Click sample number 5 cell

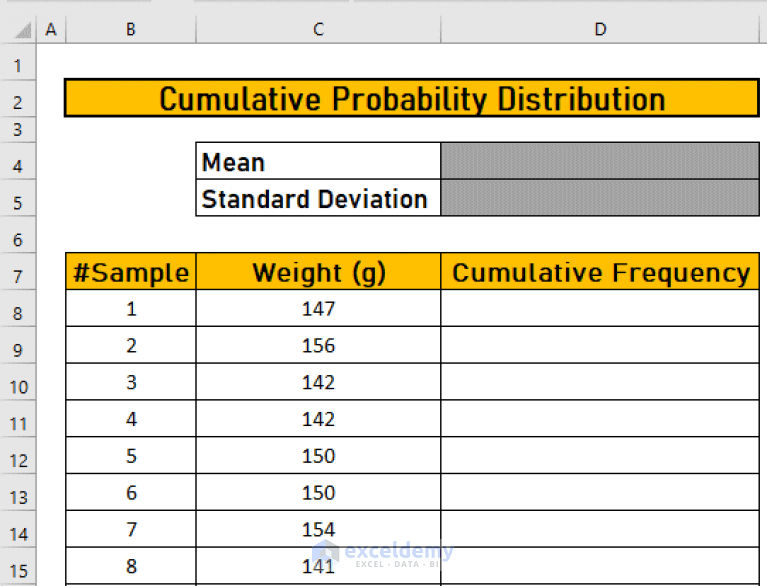pos(131,455)
